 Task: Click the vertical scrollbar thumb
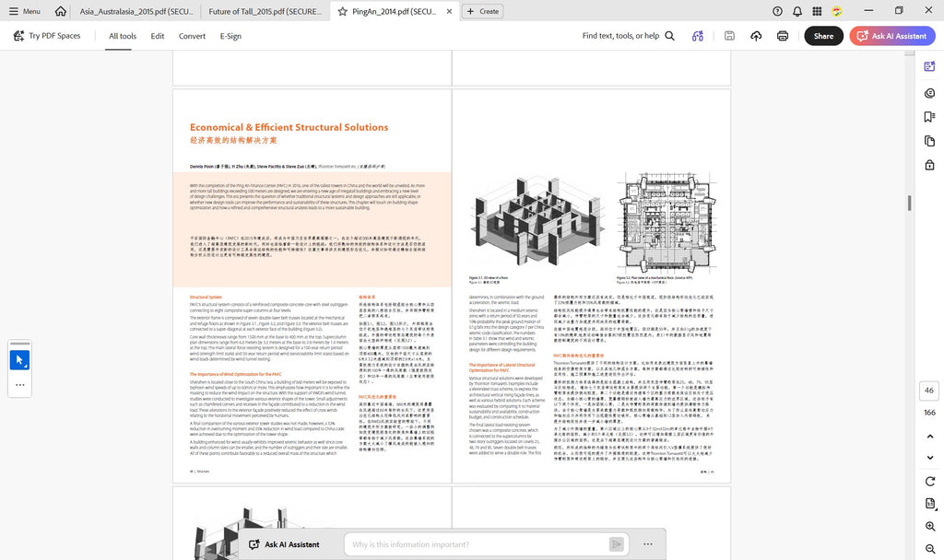coord(909,204)
